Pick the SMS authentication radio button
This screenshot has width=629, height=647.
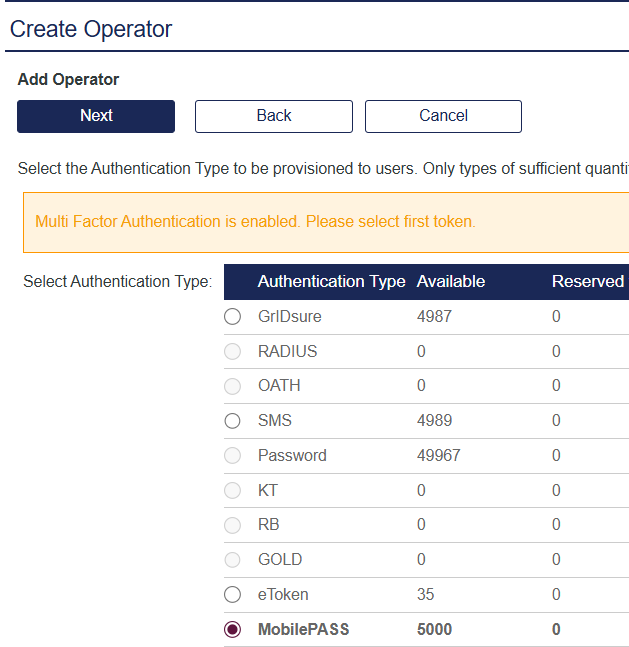click(233, 421)
